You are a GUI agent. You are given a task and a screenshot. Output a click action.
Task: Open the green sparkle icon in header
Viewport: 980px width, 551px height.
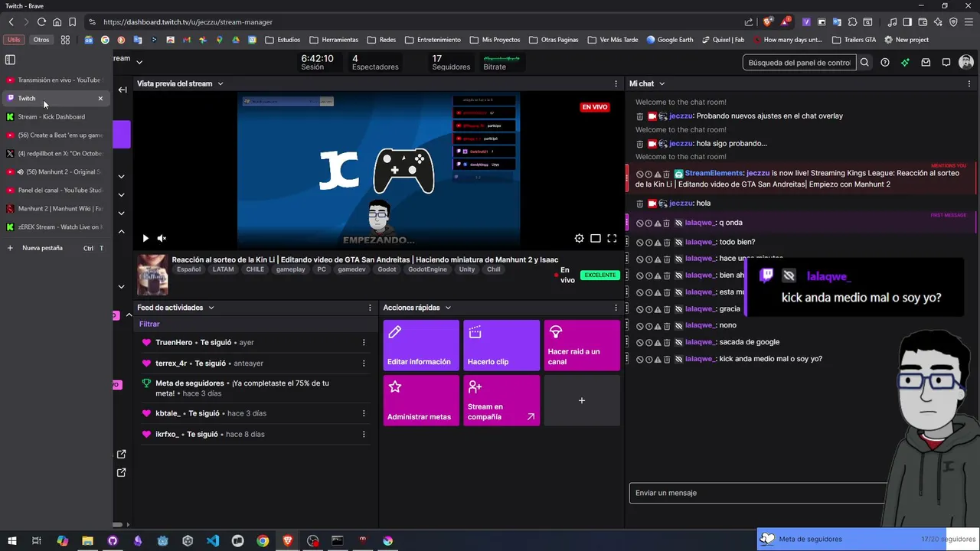pos(905,63)
